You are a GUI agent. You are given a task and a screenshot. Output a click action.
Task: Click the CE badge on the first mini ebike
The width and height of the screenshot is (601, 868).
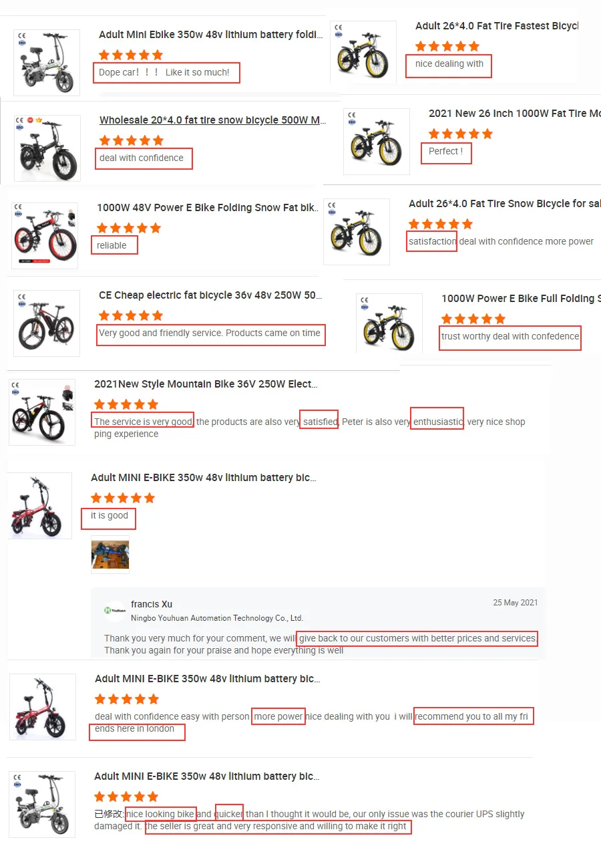[x=22, y=35]
